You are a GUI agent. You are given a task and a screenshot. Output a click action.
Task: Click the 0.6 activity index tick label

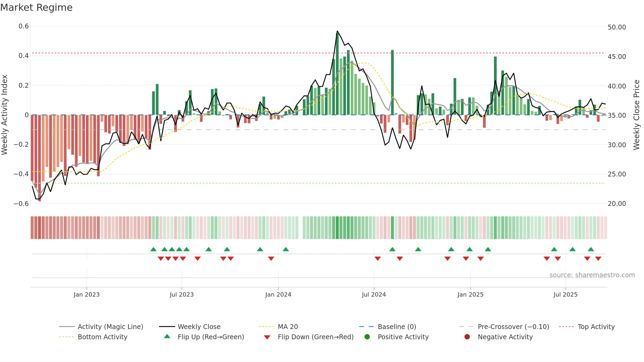tap(24, 26)
